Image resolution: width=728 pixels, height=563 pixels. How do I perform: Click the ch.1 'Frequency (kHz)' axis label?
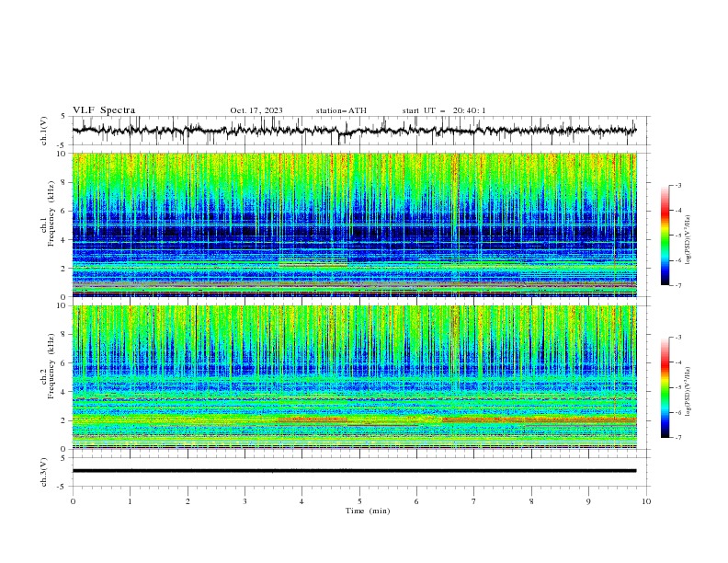point(51,214)
